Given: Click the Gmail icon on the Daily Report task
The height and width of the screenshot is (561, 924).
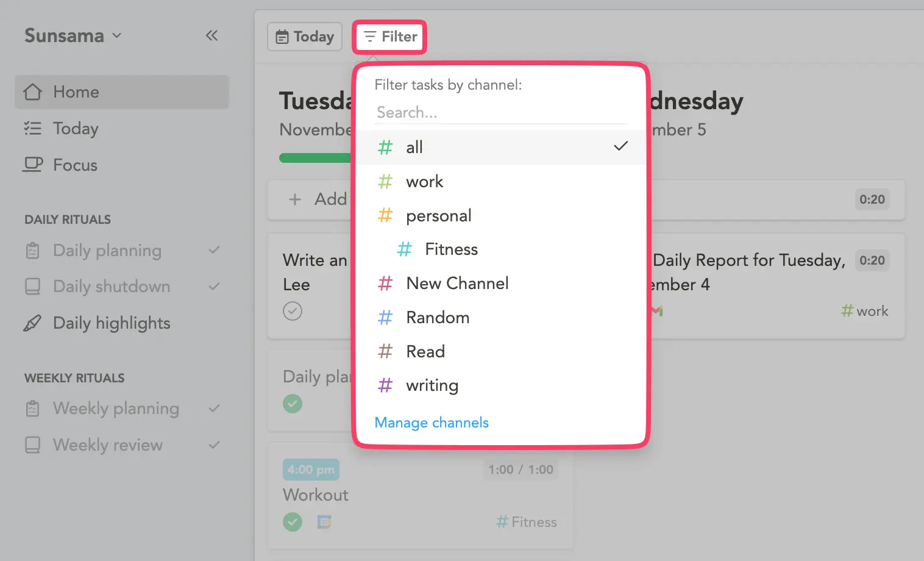Looking at the screenshot, I should point(657,310).
